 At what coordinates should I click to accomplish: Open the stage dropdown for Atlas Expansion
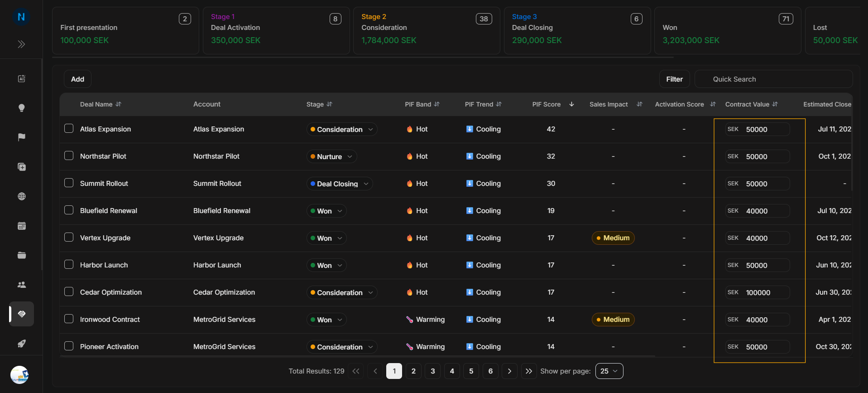[342, 129]
